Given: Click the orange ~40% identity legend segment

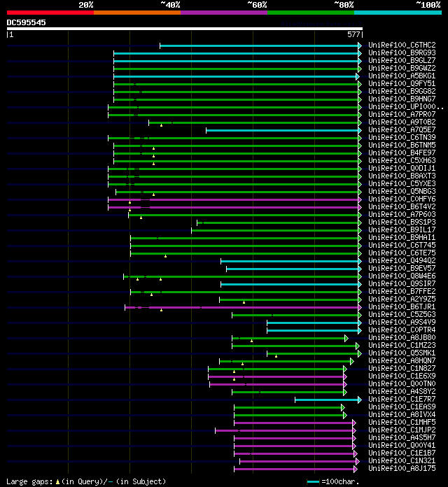Looking at the screenshot, I should [137, 13].
